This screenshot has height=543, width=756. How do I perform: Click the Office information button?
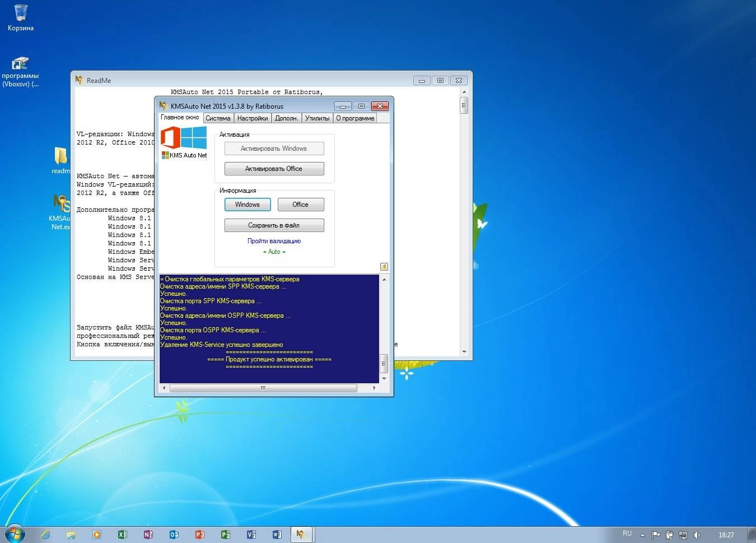300,205
